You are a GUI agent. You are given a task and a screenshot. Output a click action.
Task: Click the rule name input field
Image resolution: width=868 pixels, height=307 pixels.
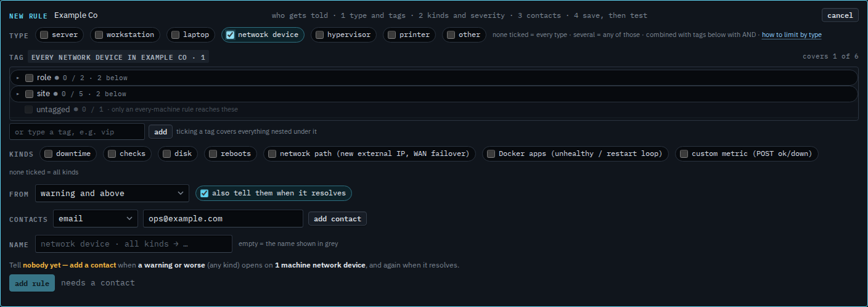[134, 244]
